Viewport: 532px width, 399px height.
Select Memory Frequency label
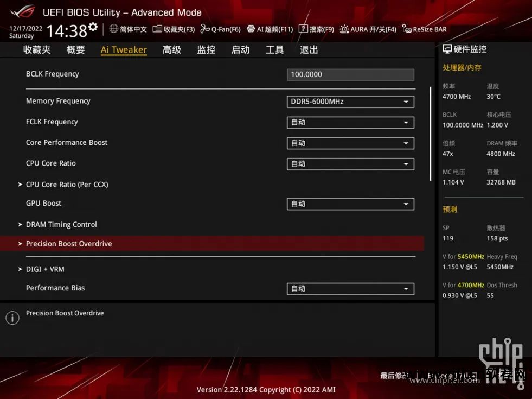pos(58,101)
